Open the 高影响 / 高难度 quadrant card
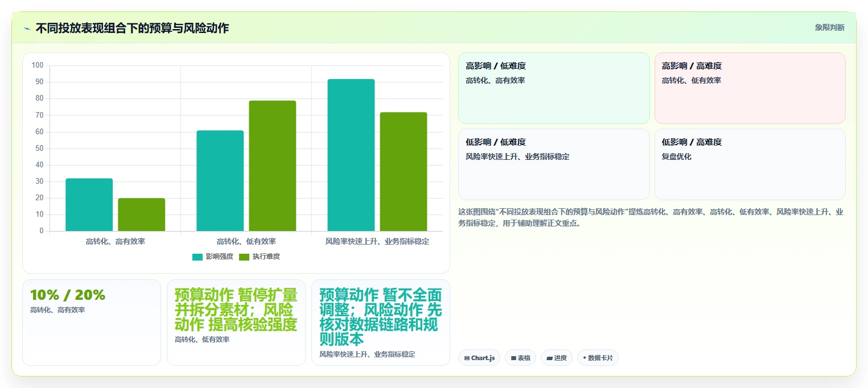The height and width of the screenshot is (388, 868). [750, 88]
